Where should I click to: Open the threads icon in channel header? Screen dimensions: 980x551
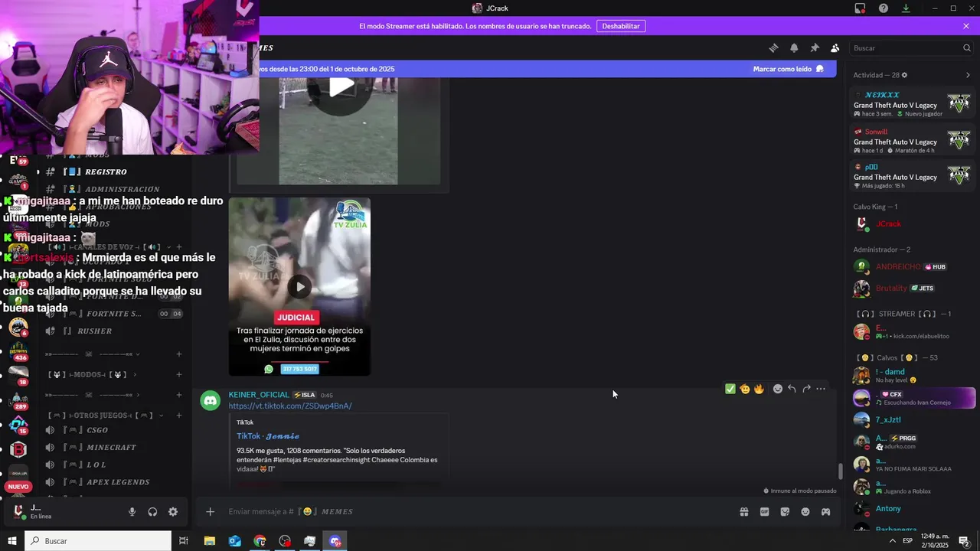[x=773, y=47]
